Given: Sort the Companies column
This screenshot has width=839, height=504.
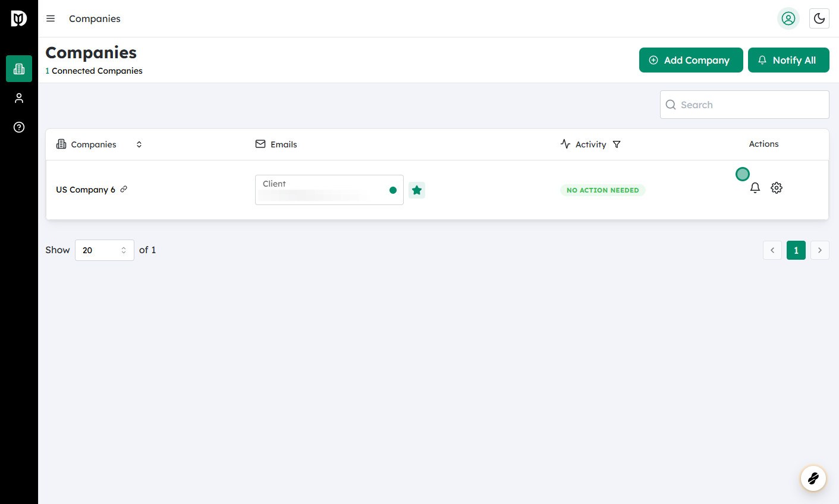Looking at the screenshot, I should [x=139, y=144].
